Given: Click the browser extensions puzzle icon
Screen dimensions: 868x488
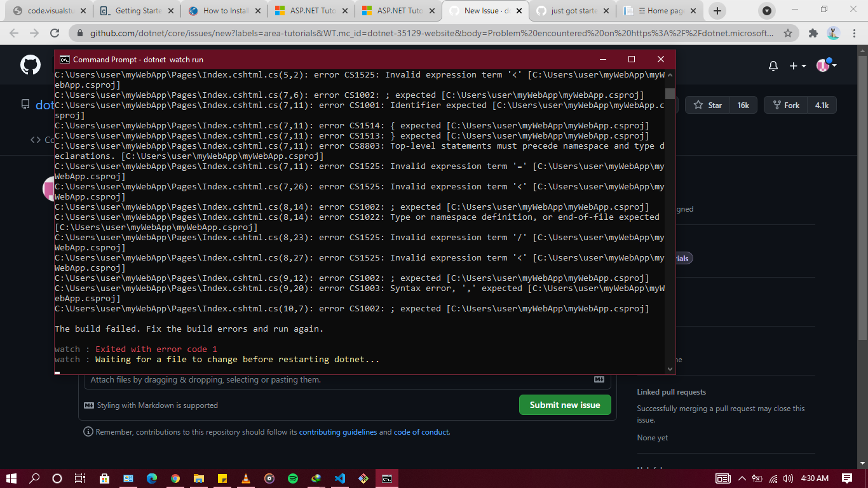Looking at the screenshot, I should click(x=813, y=32).
